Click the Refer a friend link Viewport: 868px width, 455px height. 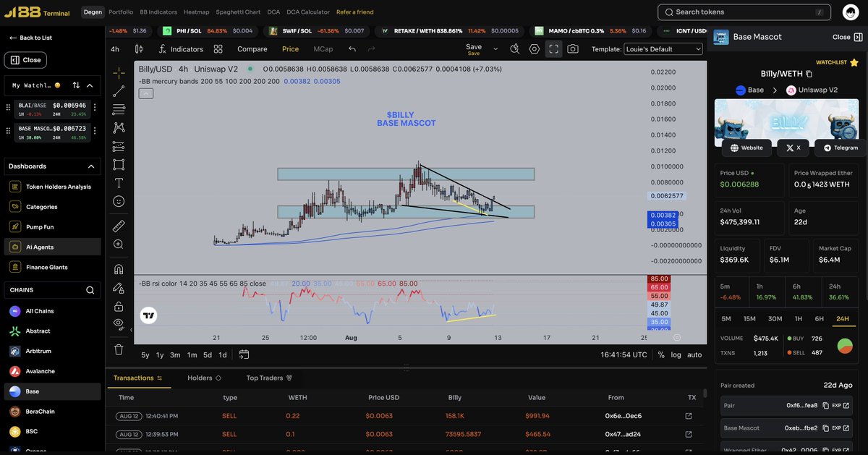355,12
